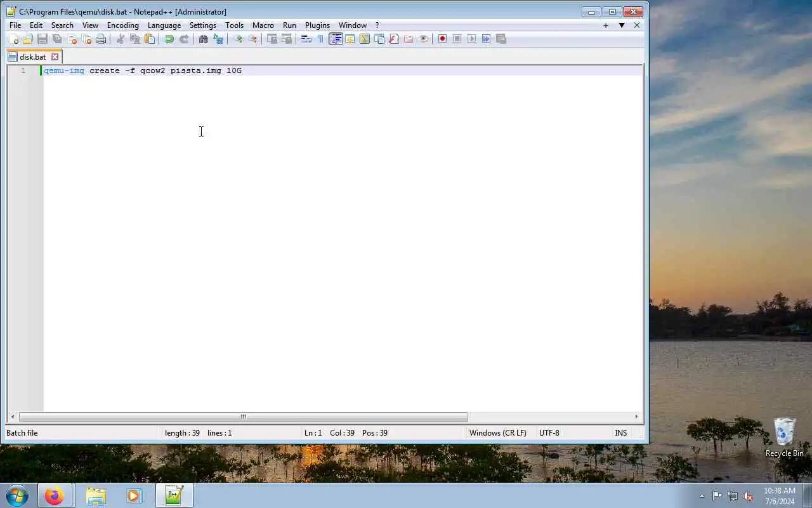Zoom out using the toolbar Zoom Out icon

252,39
